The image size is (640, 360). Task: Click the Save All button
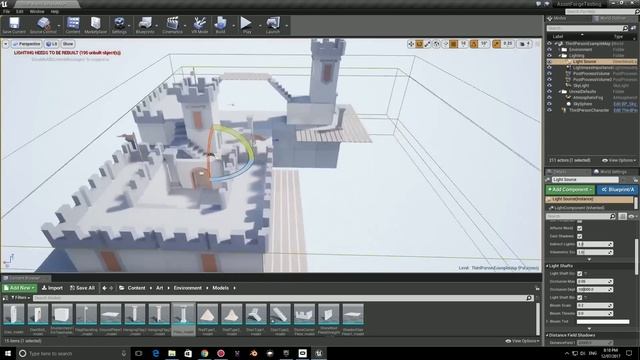(82, 288)
